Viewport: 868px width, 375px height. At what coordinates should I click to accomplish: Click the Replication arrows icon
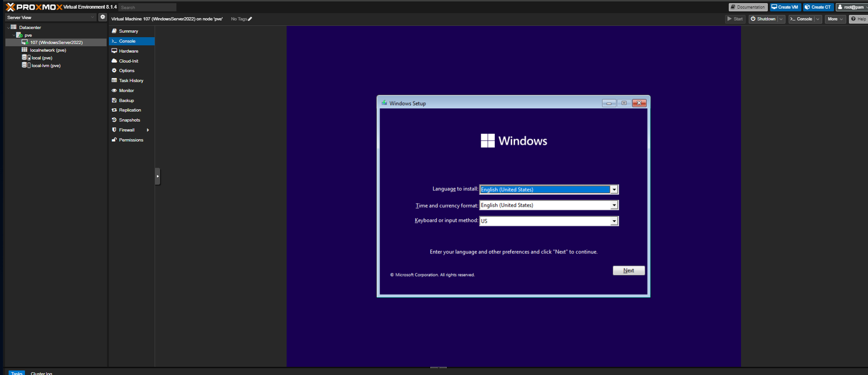(x=114, y=110)
